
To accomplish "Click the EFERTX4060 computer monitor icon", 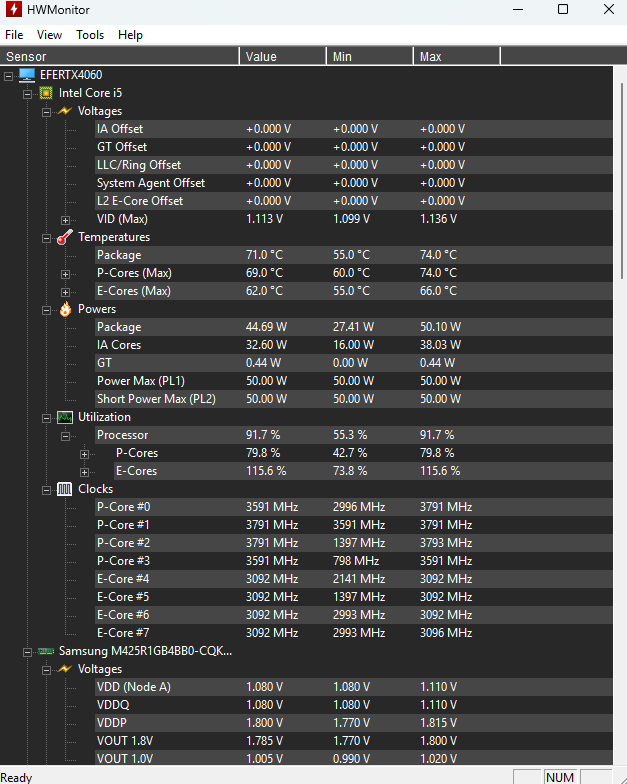I will coord(27,75).
